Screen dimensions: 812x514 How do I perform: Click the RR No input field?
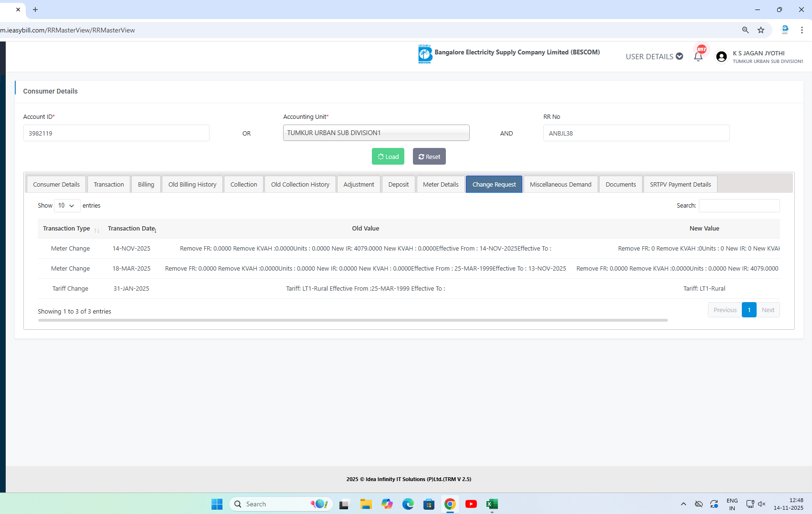636,133
